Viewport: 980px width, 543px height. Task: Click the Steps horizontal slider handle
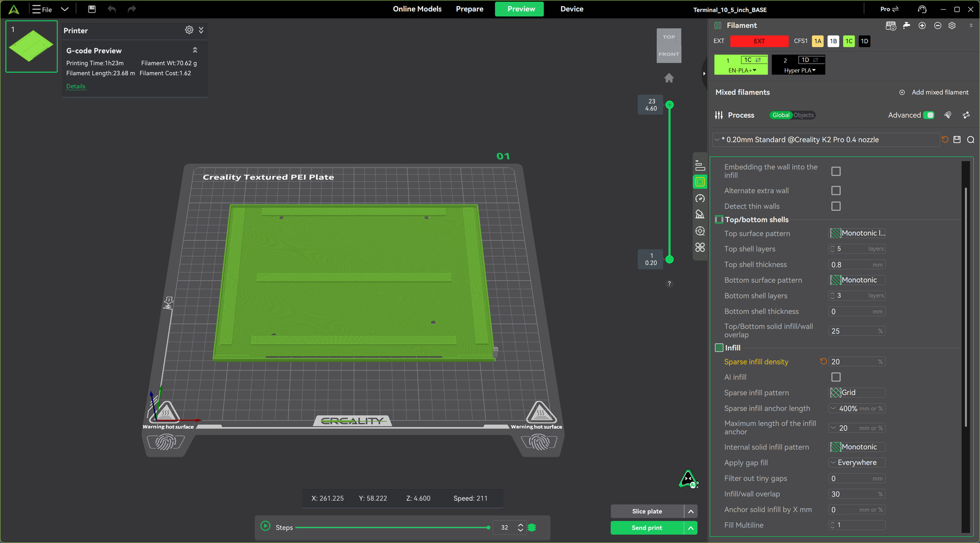tap(488, 528)
